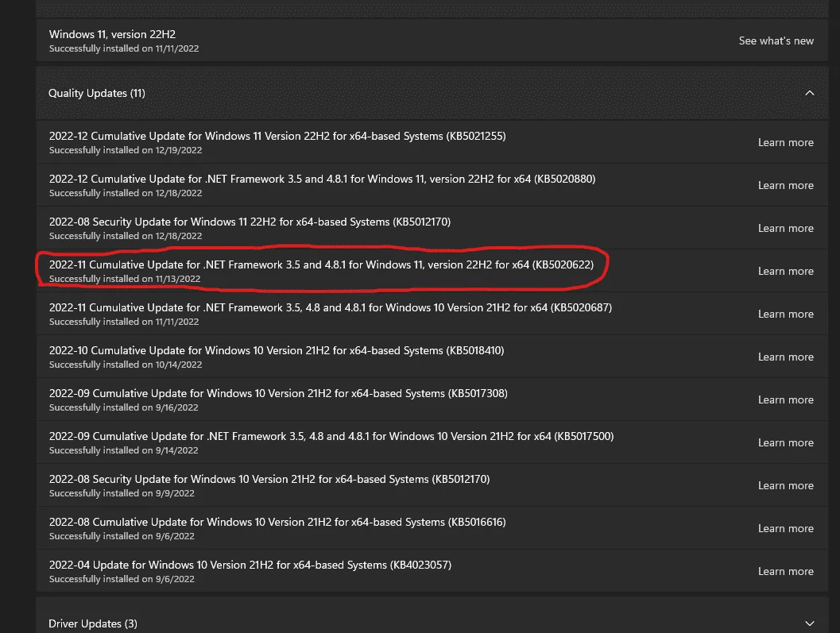Learn more about KB5017308 update

tap(785, 399)
